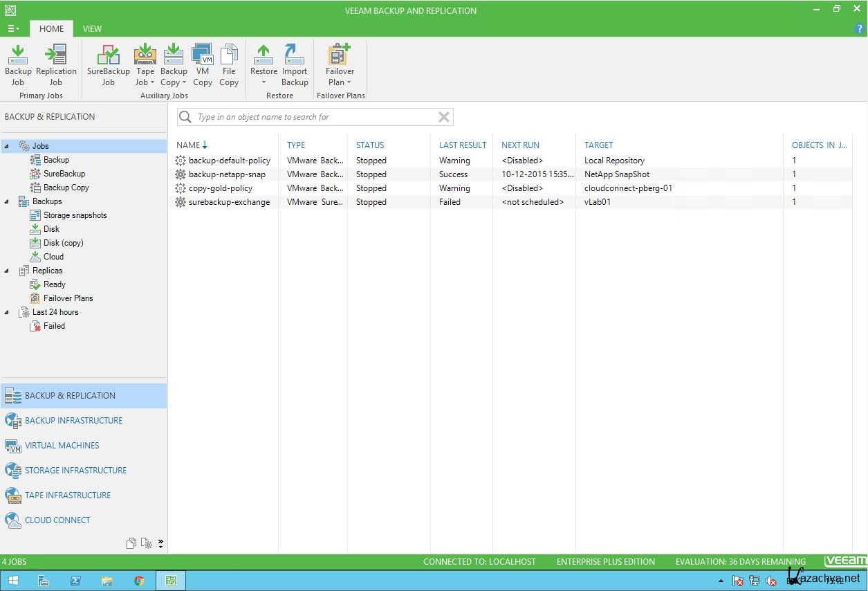Image resolution: width=868 pixels, height=591 pixels.
Task: Switch to the VIEW ribbon tab
Action: coord(92,28)
